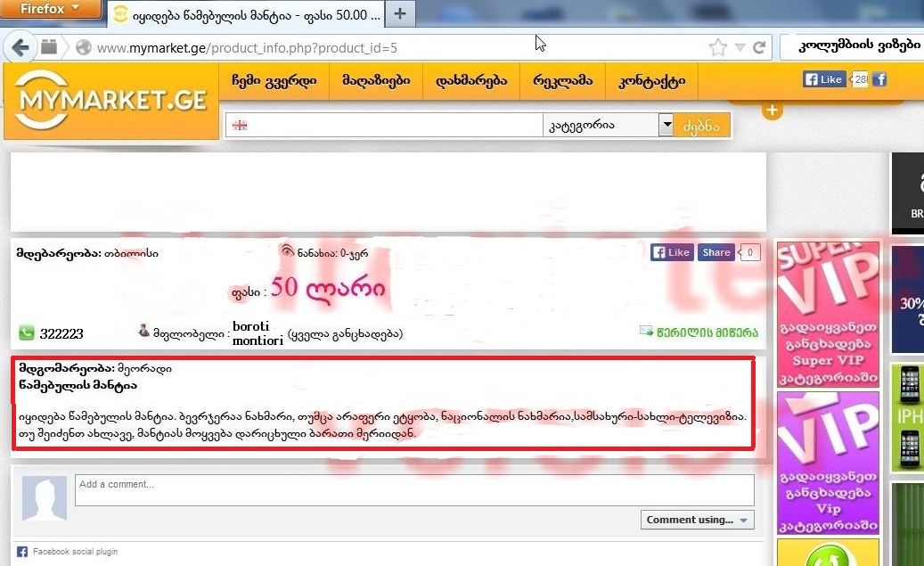Click the 30% ad banner
Image resolution: width=924 pixels, height=566 pixels.
(x=907, y=299)
